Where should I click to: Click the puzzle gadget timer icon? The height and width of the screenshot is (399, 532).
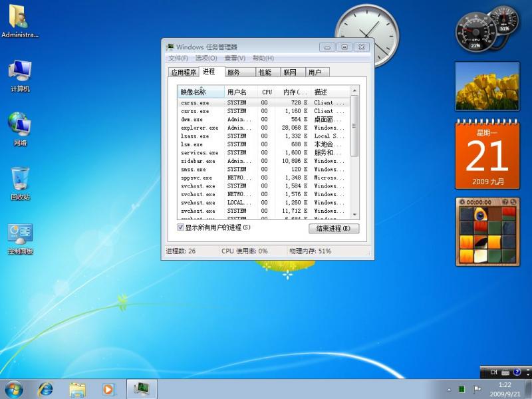(x=462, y=202)
